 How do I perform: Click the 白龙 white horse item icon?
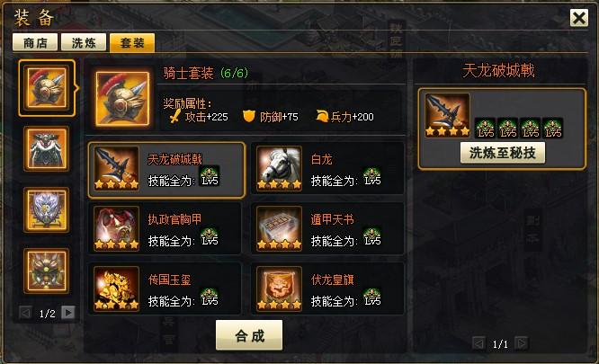[279, 169]
